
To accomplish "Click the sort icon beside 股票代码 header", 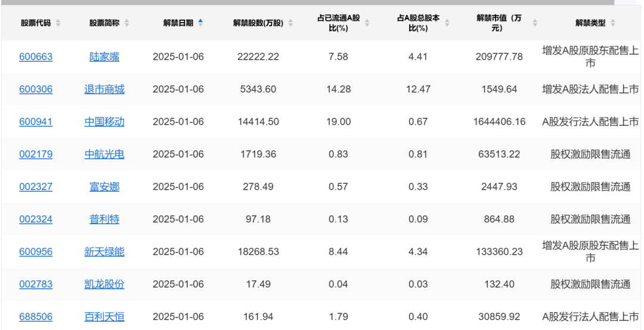I will (58, 23).
